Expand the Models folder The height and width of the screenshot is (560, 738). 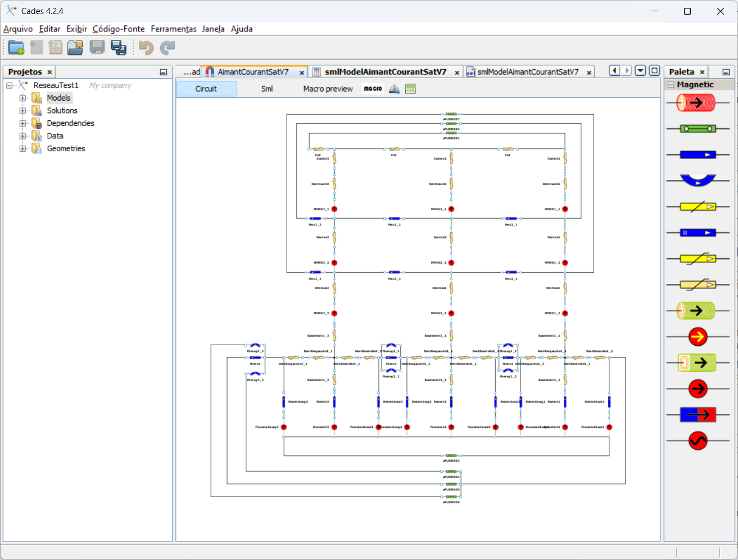(x=22, y=98)
